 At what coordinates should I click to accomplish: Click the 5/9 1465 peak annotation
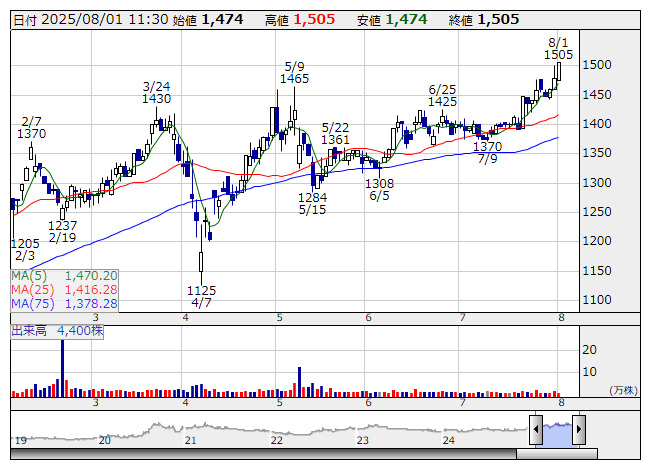tap(294, 73)
